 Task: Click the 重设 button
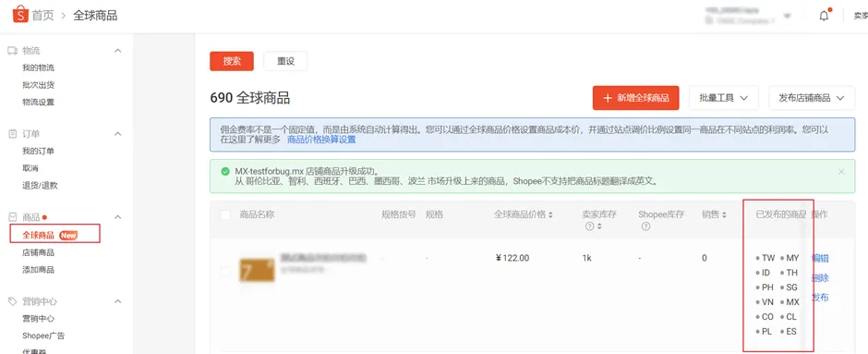285,62
